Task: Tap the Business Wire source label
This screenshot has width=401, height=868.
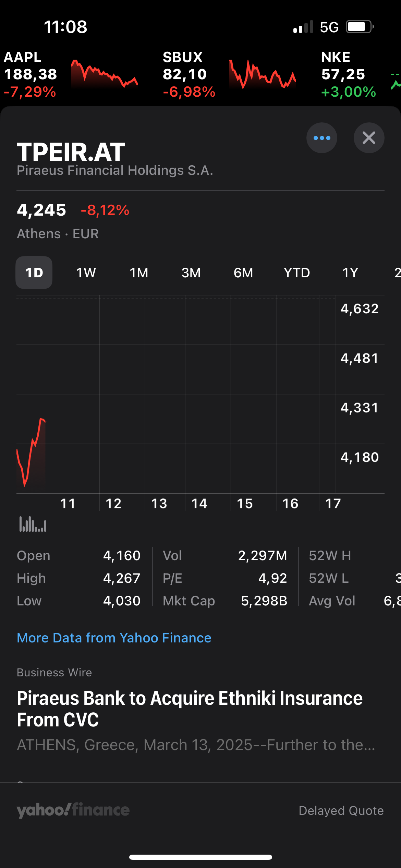Action: click(54, 672)
